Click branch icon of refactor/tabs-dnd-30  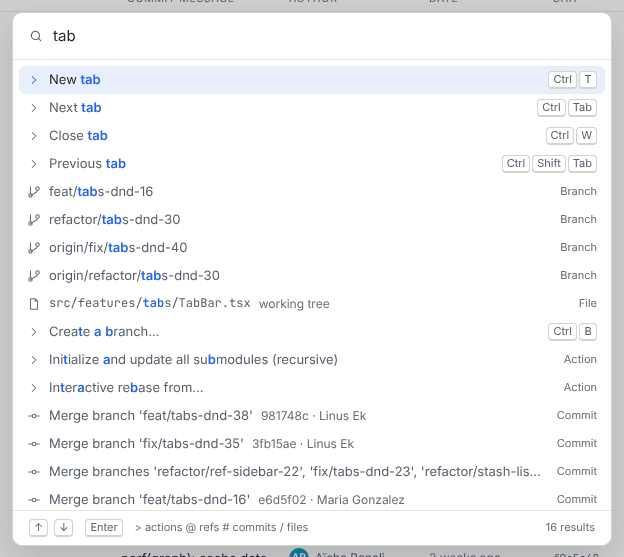[x=34, y=220]
